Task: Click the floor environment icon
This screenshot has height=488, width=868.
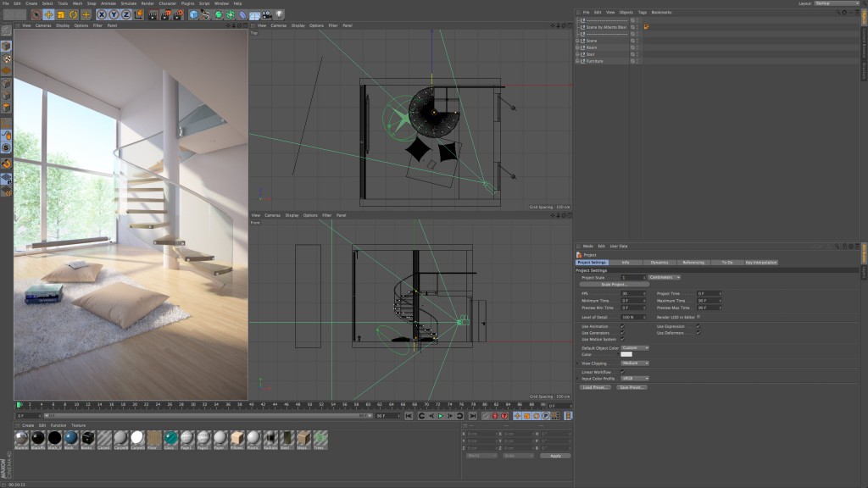Action: [x=254, y=15]
